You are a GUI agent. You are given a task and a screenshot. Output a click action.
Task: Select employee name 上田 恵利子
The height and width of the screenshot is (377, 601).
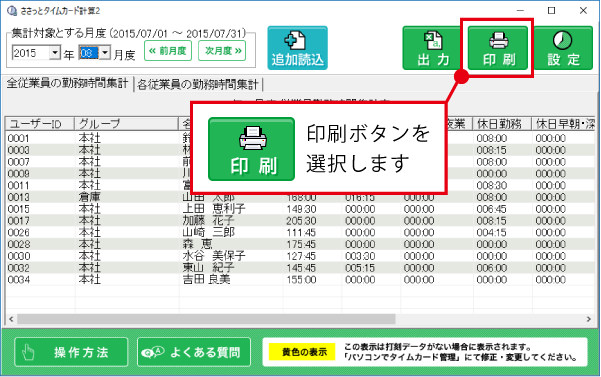coord(213,209)
